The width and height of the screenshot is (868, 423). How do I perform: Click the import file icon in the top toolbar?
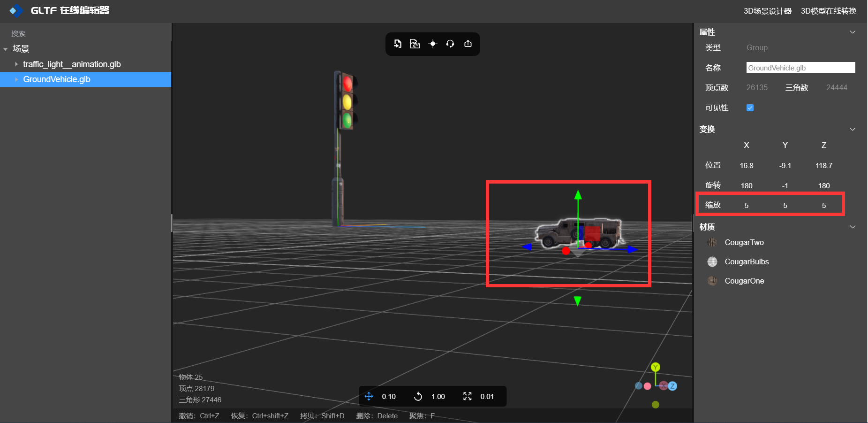[398, 44]
